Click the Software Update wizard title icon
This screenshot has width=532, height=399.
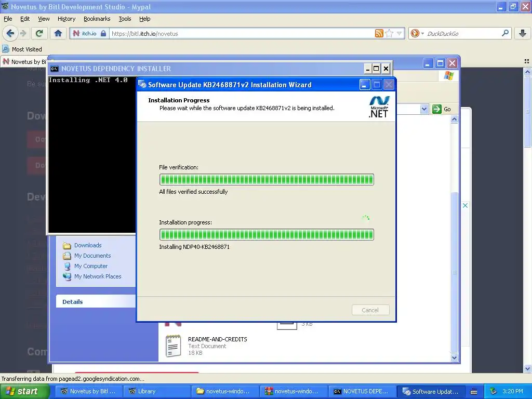pyautogui.click(x=142, y=85)
